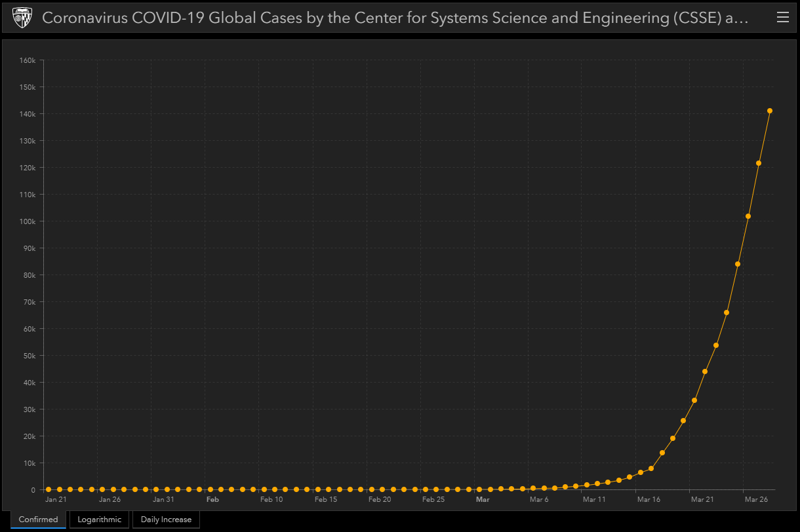The image size is (800, 532).
Task: Select the data point above the Feb label
Action: click(x=210, y=489)
